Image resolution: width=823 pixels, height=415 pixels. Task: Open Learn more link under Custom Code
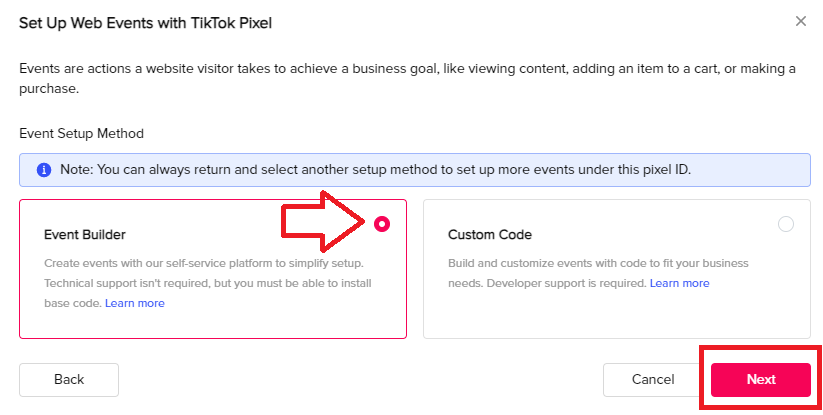point(679,283)
